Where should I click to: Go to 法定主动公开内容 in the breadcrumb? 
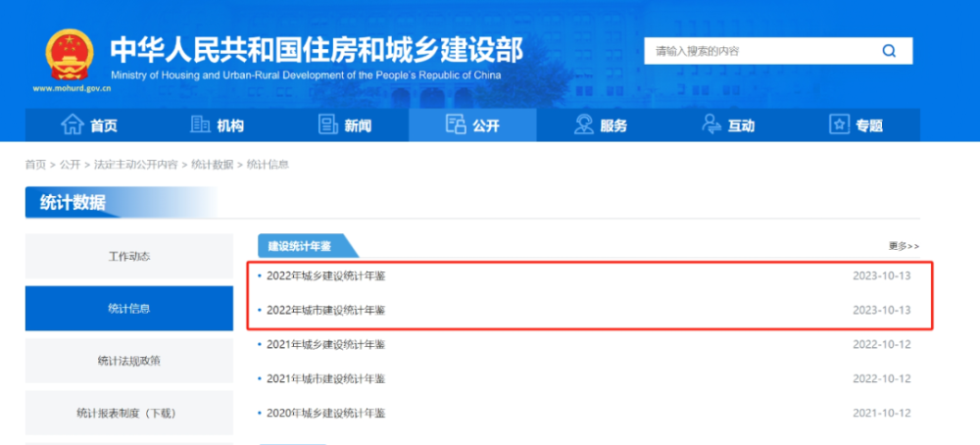click(135, 165)
